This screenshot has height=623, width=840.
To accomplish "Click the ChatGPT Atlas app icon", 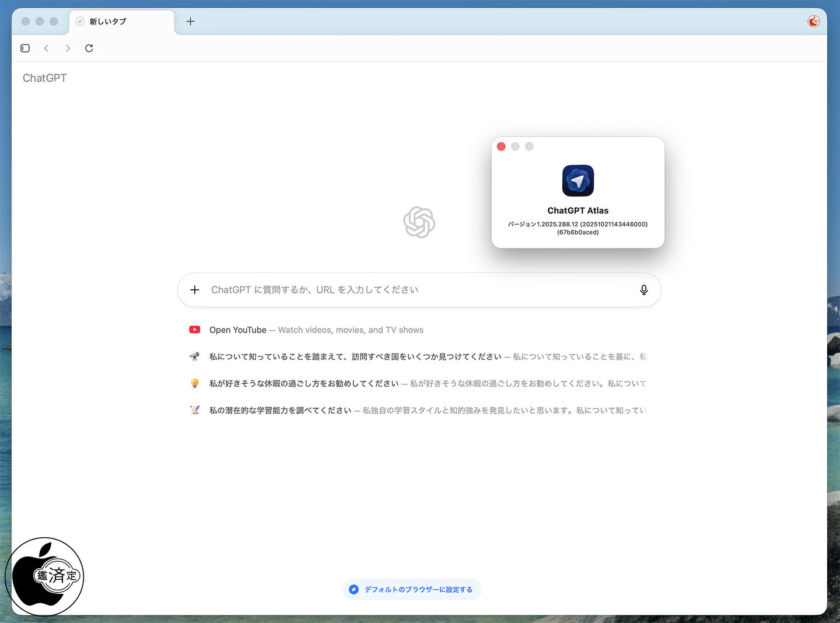I will coord(577,181).
